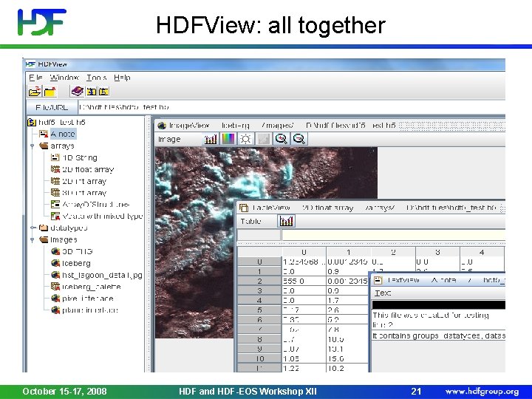Select the iceberg_palette dataset

point(92,287)
